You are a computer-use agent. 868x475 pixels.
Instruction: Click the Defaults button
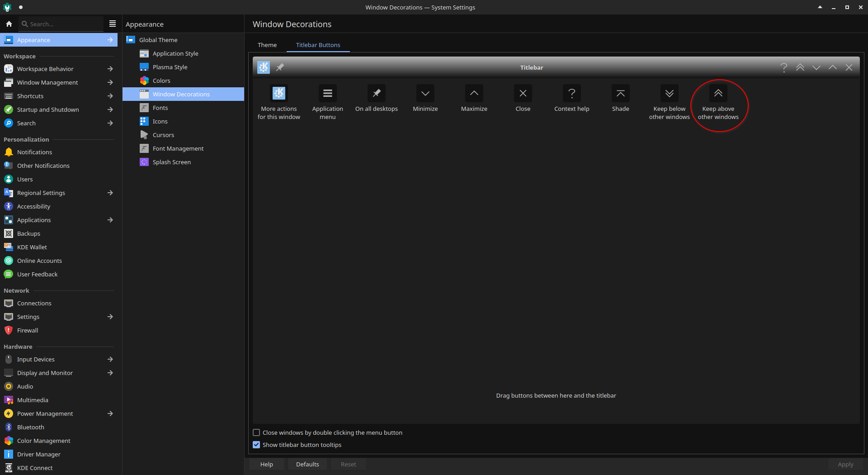307,464
